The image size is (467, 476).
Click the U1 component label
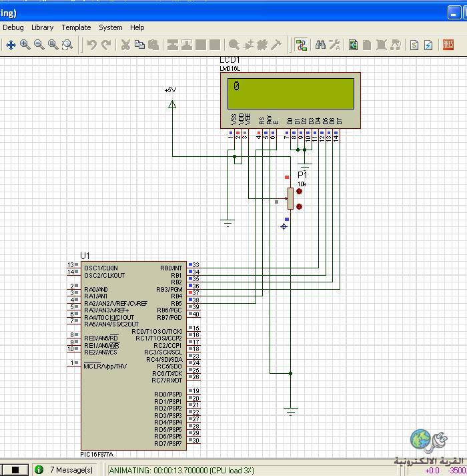click(85, 256)
